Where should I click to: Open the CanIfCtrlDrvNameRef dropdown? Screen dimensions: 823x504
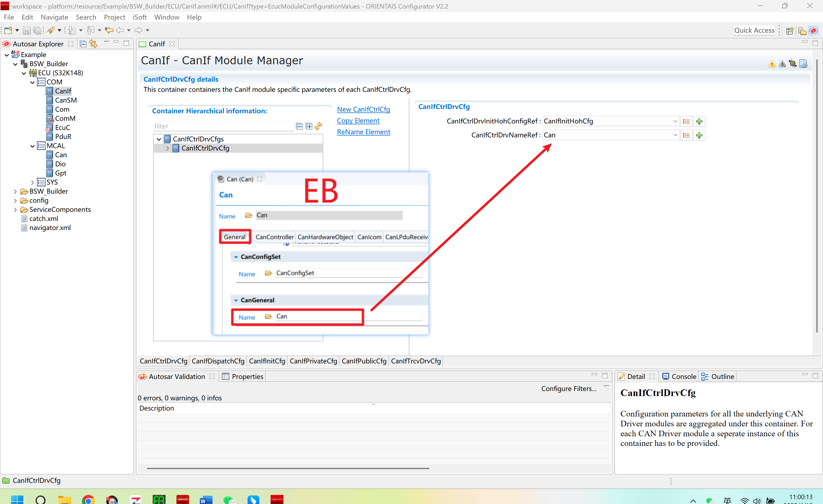tap(675, 135)
